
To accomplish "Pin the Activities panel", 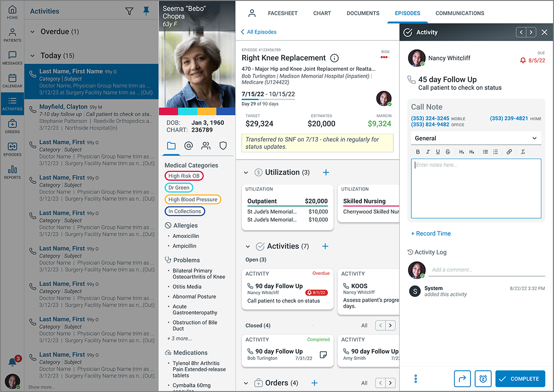I will pos(146,12).
